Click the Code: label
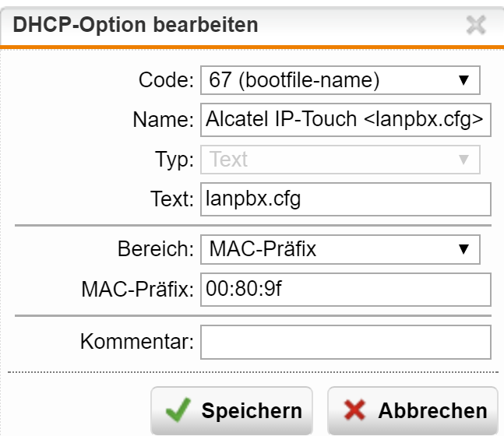504x436 pixels. [166, 79]
